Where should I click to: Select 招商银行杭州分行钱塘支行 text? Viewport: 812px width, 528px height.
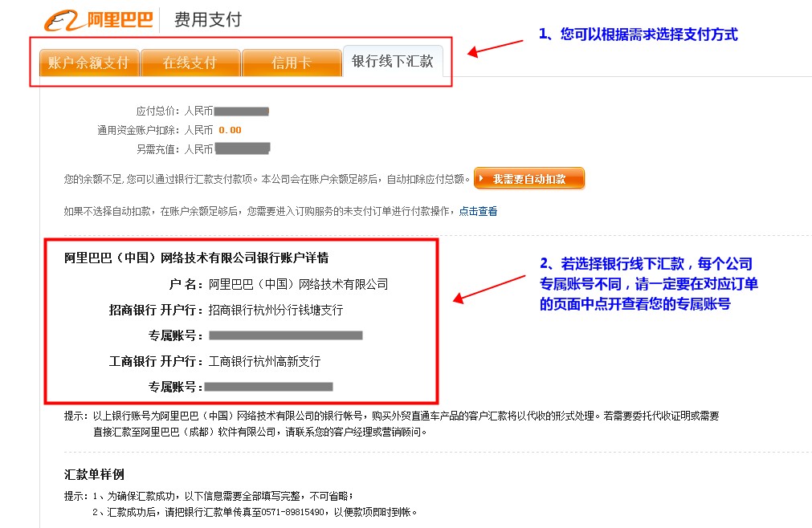(275, 310)
